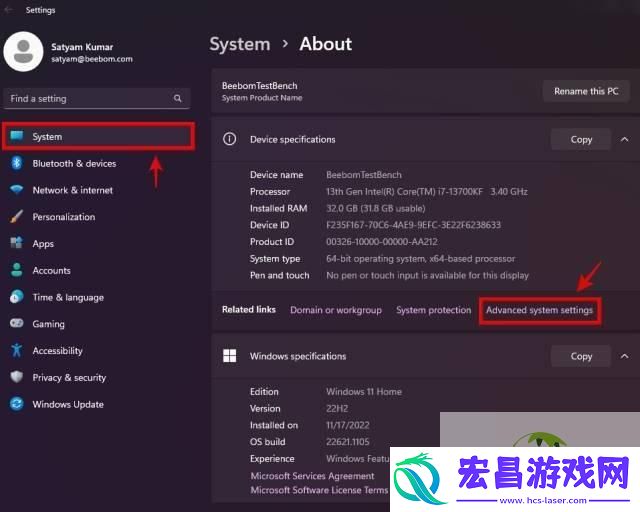Click the Windows Update sync icon
Image resolution: width=640 pixels, height=512 pixels.
point(17,404)
